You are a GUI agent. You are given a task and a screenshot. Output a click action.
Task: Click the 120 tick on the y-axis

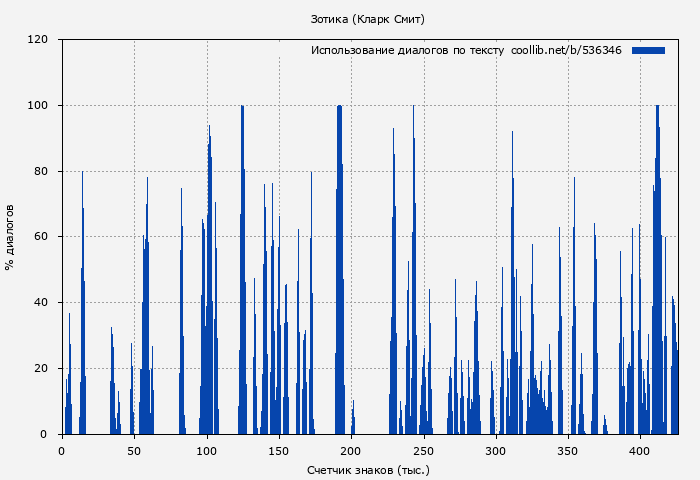click(x=38, y=40)
